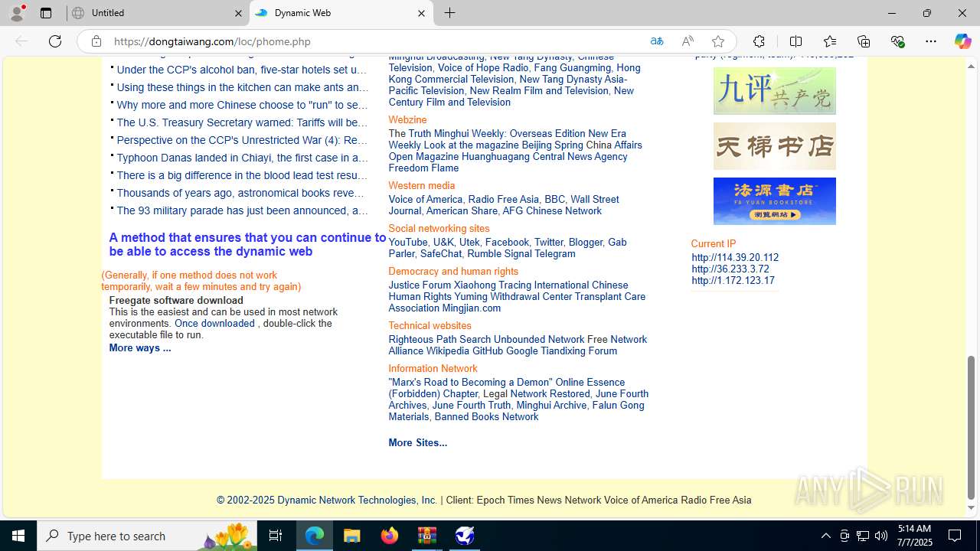Open the Typhoon Danas landed in Chiayi article
Image resolution: width=980 pixels, height=551 pixels.
point(242,158)
